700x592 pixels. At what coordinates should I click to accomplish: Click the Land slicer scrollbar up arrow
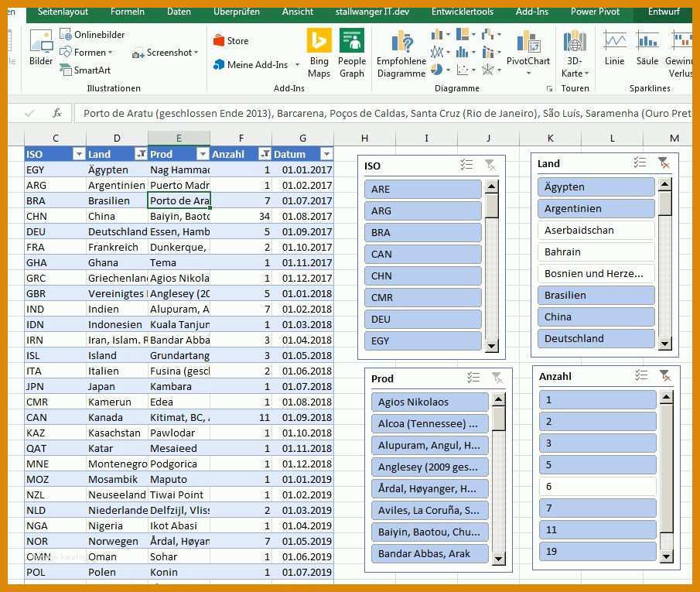pos(664,184)
